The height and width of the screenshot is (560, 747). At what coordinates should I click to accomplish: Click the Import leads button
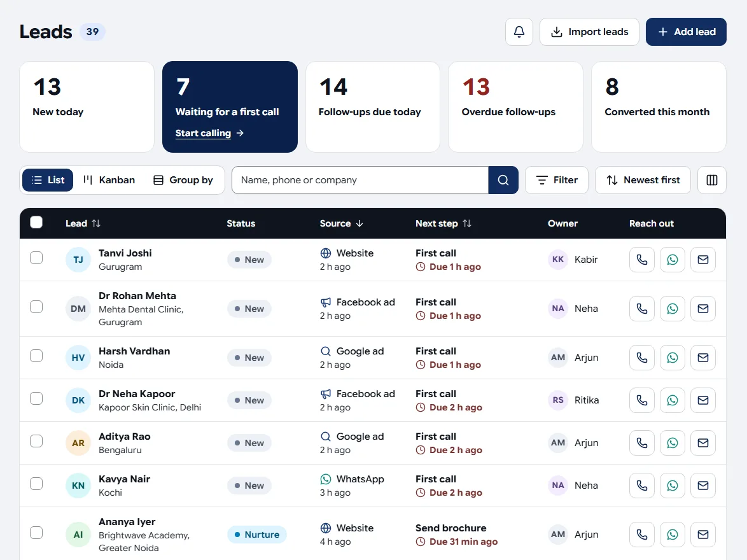(589, 32)
